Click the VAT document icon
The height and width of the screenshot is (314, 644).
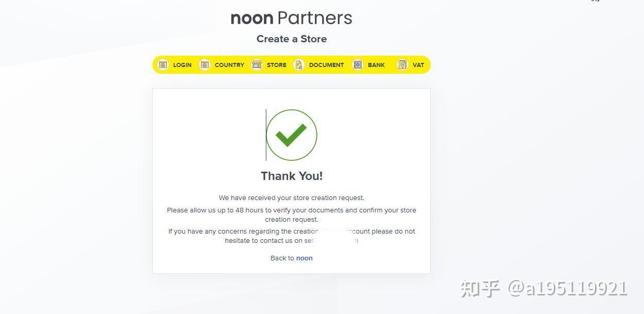403,64
